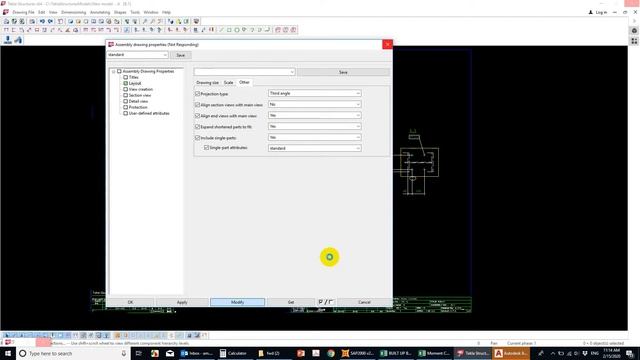The width and height of the screenshot is (640, 360).
Task: Open the side pane grid icon at right edge
Action: pos(634,41)
